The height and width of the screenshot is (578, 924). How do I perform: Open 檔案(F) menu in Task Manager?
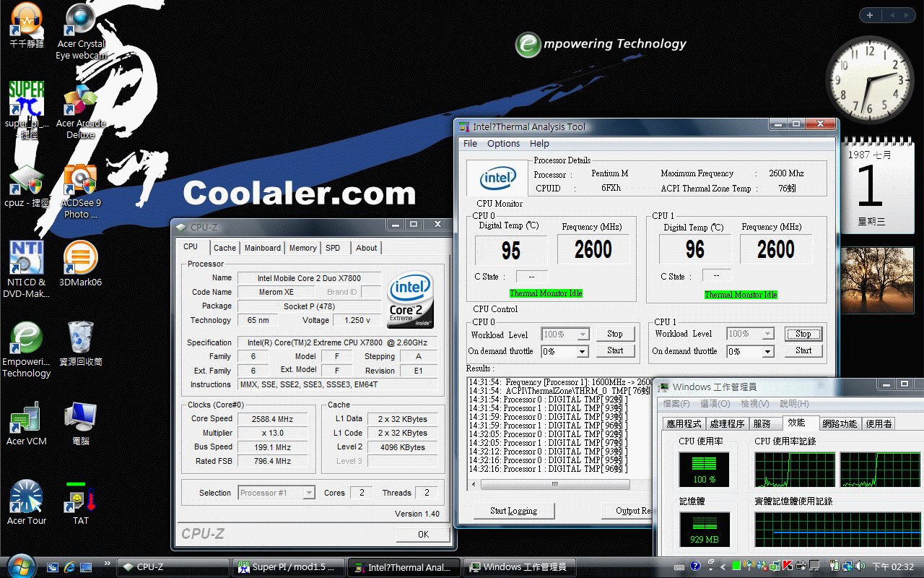[x=676, y=404]
